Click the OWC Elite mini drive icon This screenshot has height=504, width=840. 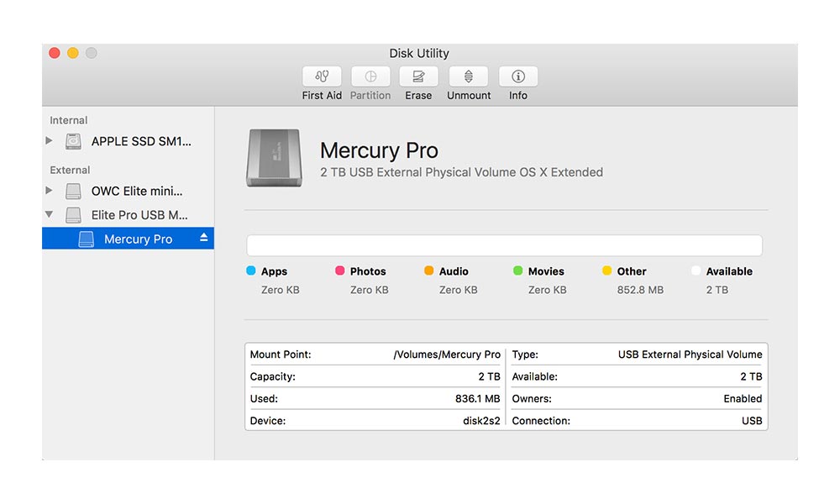point(75,191)
